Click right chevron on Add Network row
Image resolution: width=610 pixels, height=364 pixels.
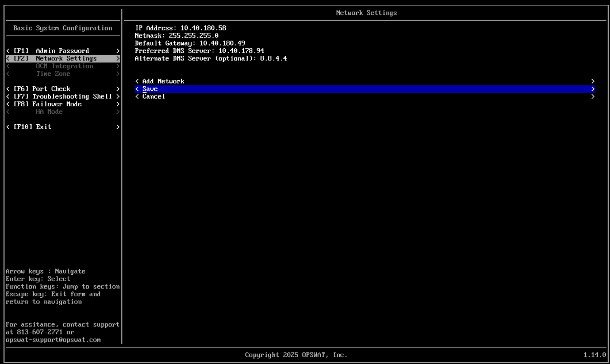pos(593,81)
